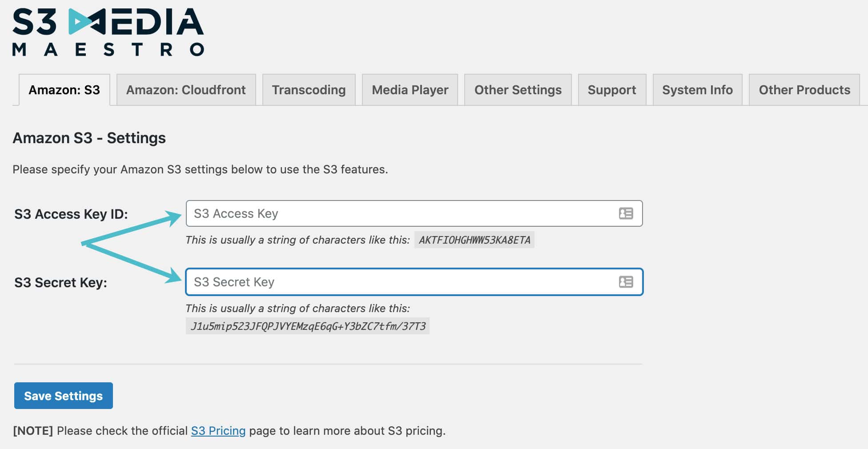
Task: Switch to the Amazon: Cloudfront tab
Action: pos(186,90)
